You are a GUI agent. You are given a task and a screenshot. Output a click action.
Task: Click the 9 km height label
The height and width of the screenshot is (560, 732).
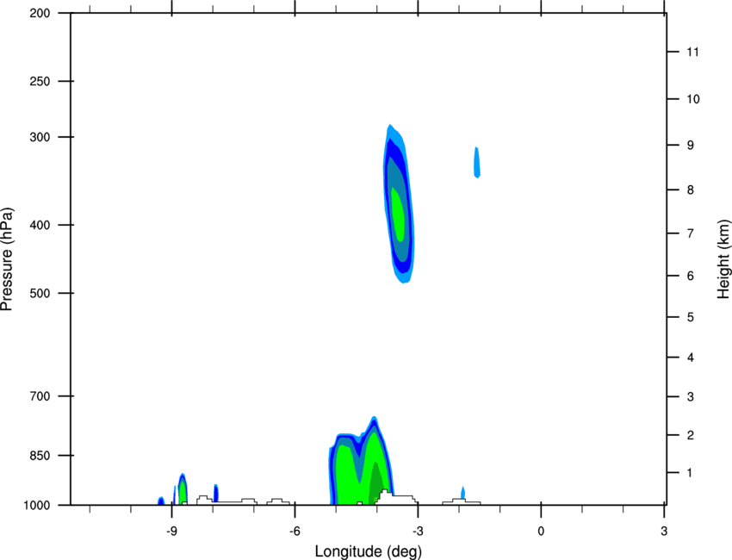pos(691,146)
